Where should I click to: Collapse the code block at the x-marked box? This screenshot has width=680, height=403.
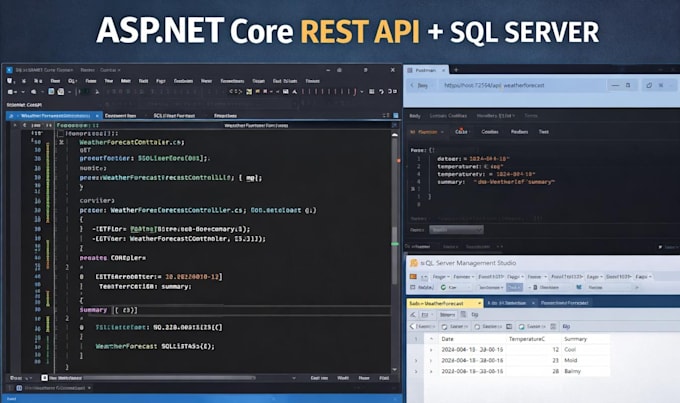pyautogui.click(x=61, y=142)
